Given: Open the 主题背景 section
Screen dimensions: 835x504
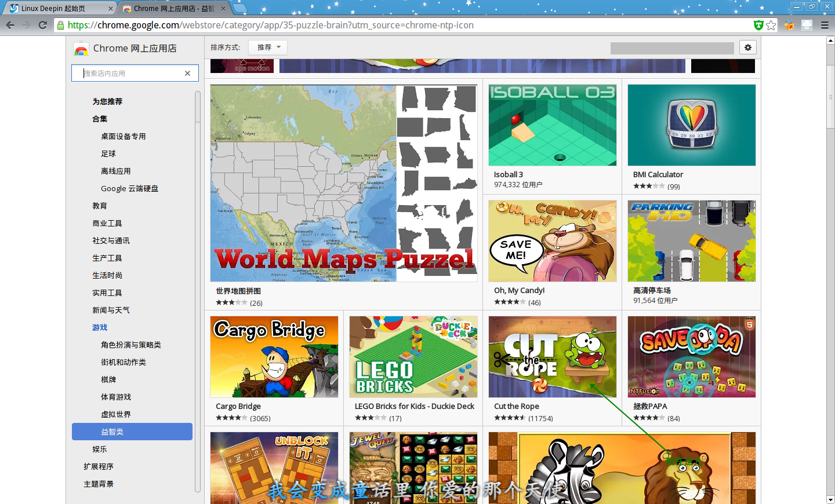Looking at the screenshot, I should point(99,484).
